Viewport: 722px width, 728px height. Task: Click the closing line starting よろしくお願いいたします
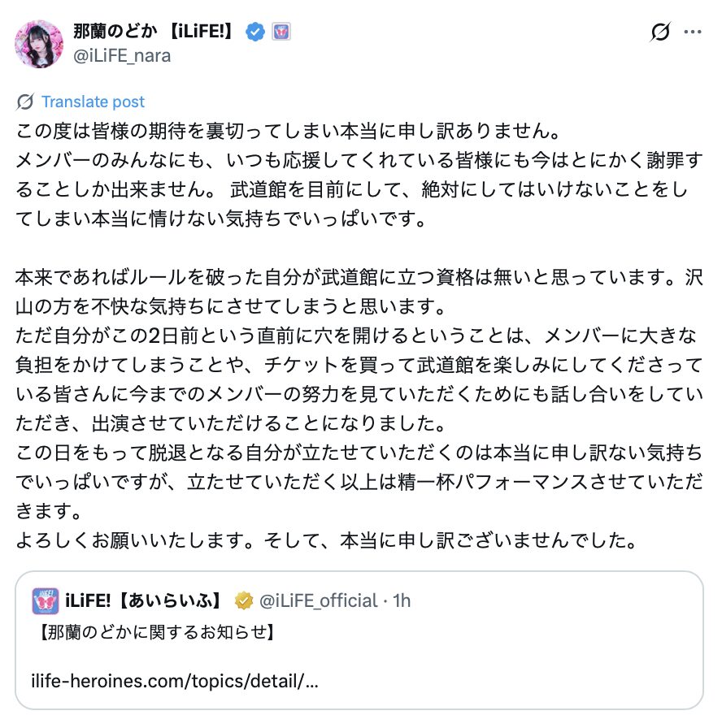pyautogui.click(x=322, y=539)
